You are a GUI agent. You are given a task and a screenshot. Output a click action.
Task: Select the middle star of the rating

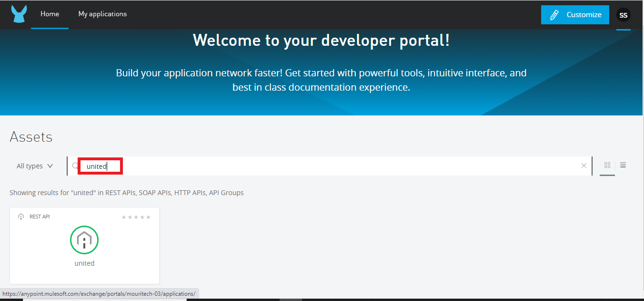click(x=136, y=217)
